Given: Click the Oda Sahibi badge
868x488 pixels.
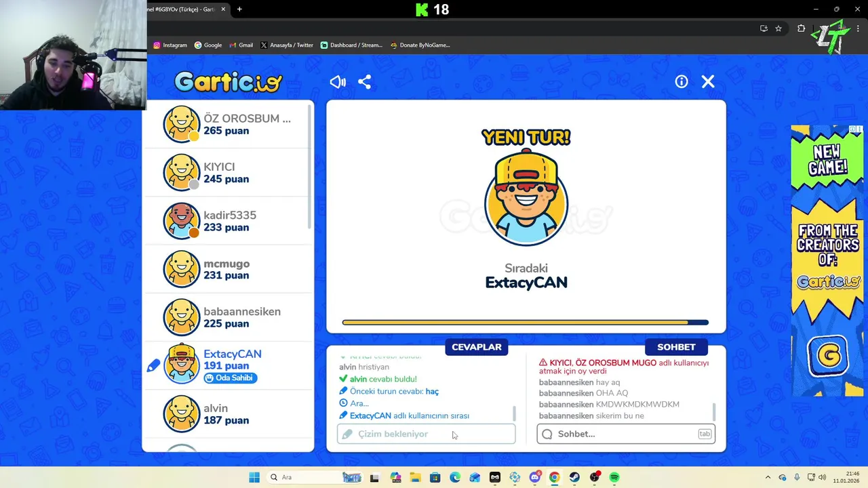Looking at the screenshot, I should (231, 378).
